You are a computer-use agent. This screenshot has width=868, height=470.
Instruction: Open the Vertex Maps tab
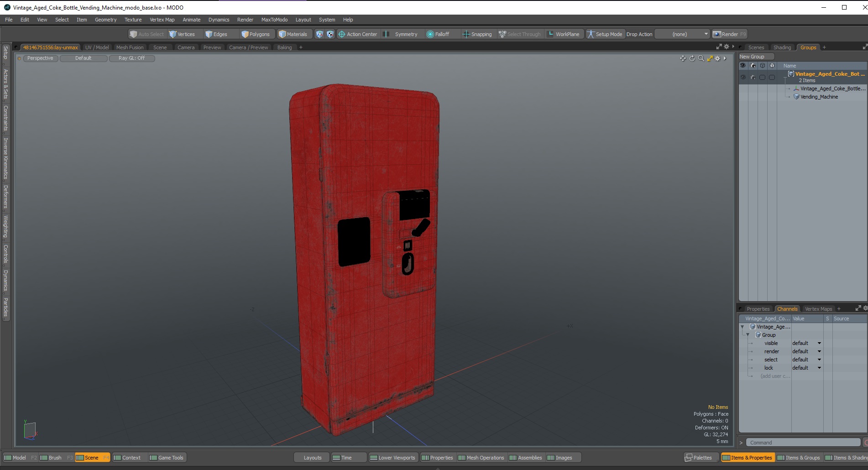tap(818, 309)
